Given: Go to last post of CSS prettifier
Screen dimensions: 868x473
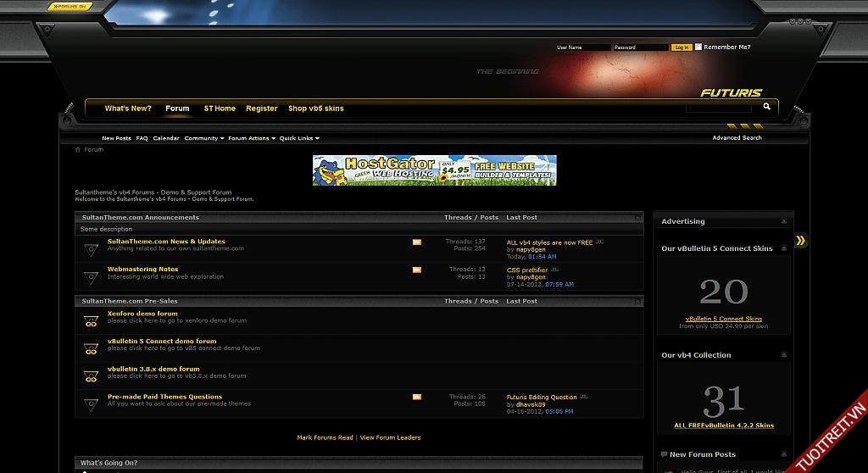Looking at the screenshot, I should 554,270.
